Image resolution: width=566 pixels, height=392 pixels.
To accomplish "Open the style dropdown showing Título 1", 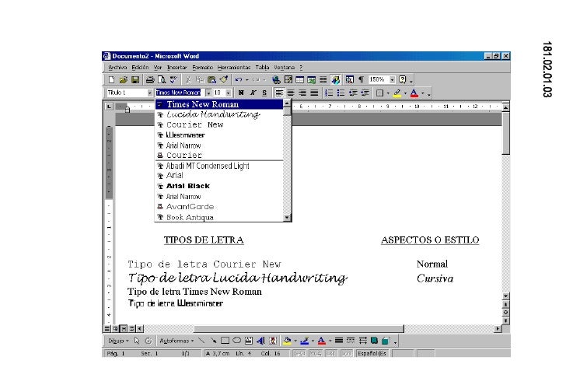I will (x=150, y=93).
